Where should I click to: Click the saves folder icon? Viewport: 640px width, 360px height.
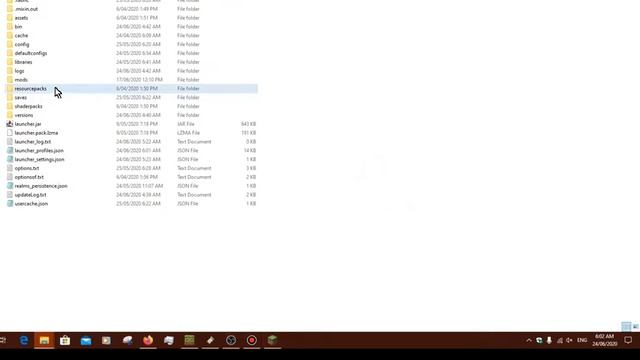click(10, 97)
